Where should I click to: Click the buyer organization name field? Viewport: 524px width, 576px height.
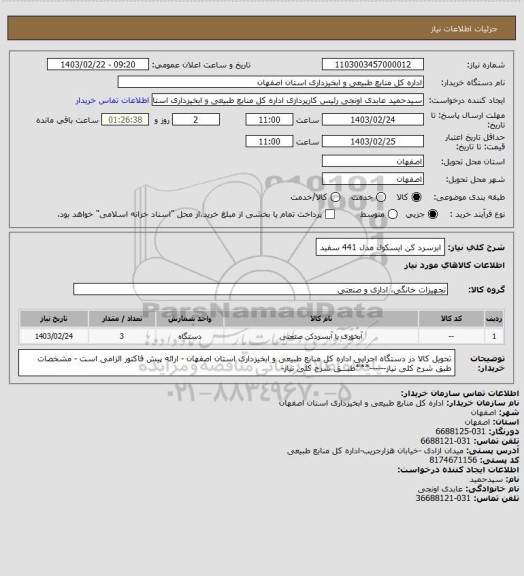[270, 82]
